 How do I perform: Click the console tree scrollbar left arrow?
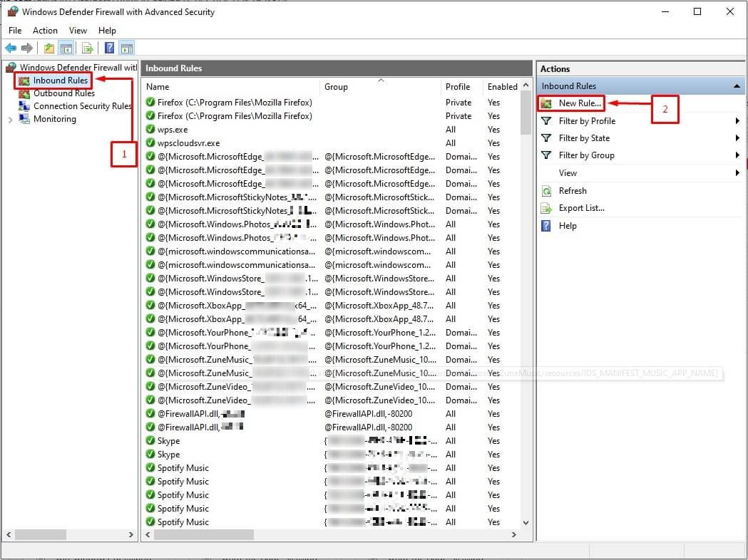tap(9, 535)
